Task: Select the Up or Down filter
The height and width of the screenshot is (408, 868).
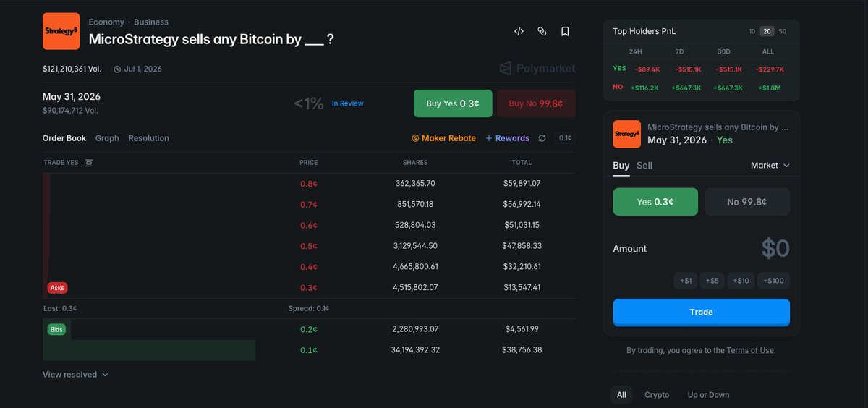Action: point(709,395)
